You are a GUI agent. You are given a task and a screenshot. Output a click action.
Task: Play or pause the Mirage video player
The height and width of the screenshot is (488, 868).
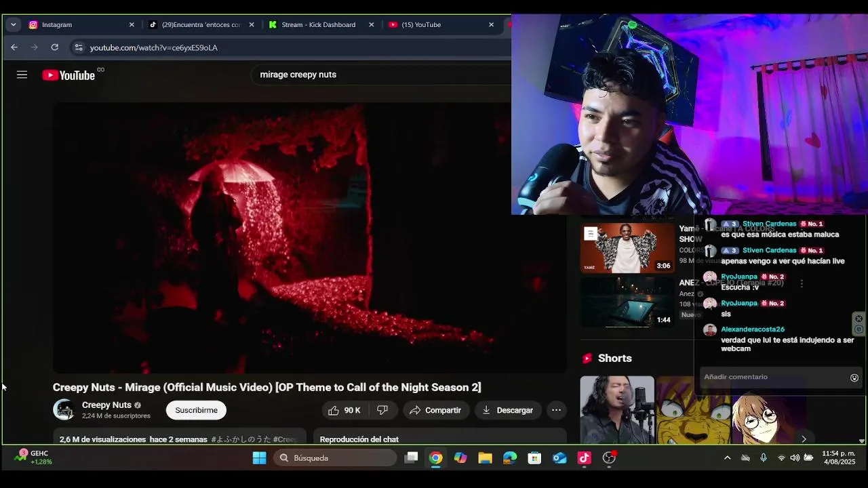tap(309, 237)
